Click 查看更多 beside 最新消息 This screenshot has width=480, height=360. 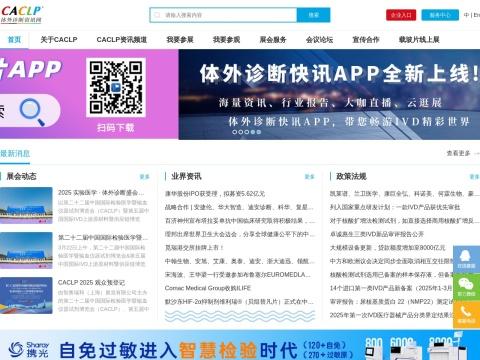[459, 153]
